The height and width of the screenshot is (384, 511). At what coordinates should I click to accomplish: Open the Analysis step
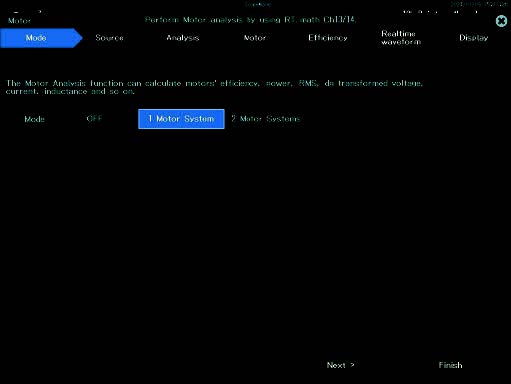pyautogui.click(x=183, y=38)
